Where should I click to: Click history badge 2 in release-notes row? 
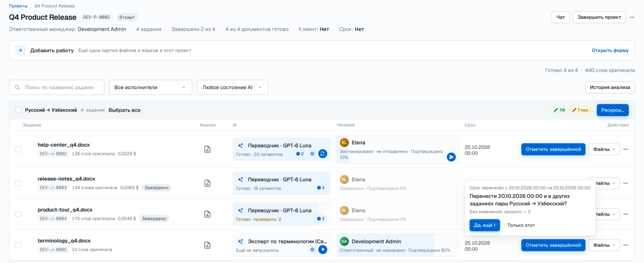coord(320,188)
